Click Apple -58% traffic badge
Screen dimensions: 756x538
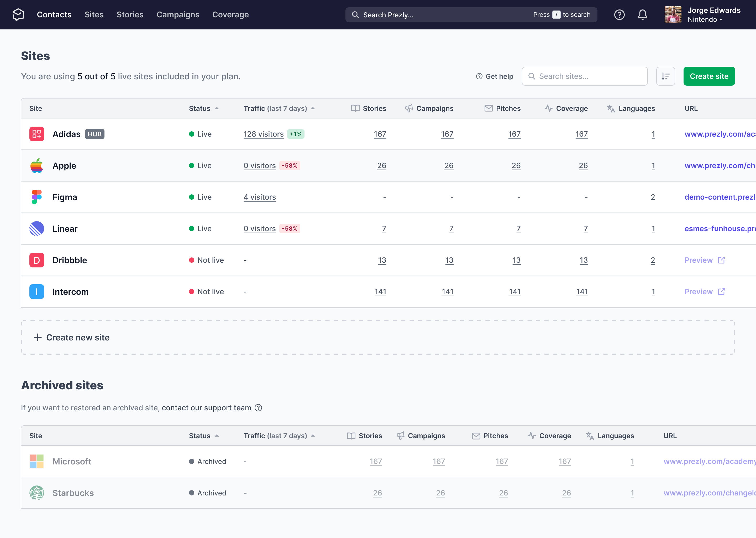pyautogui.click(x=290, y=165)
